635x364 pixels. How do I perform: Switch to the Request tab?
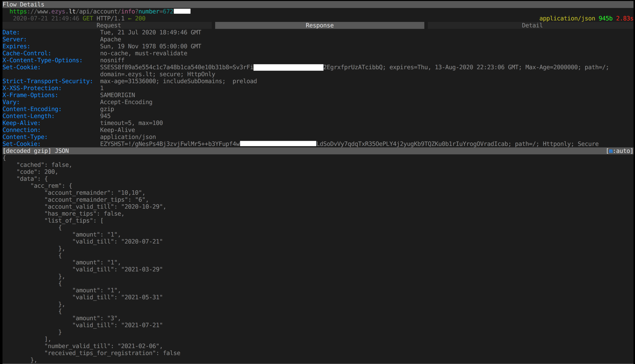(x=108, y=25)
